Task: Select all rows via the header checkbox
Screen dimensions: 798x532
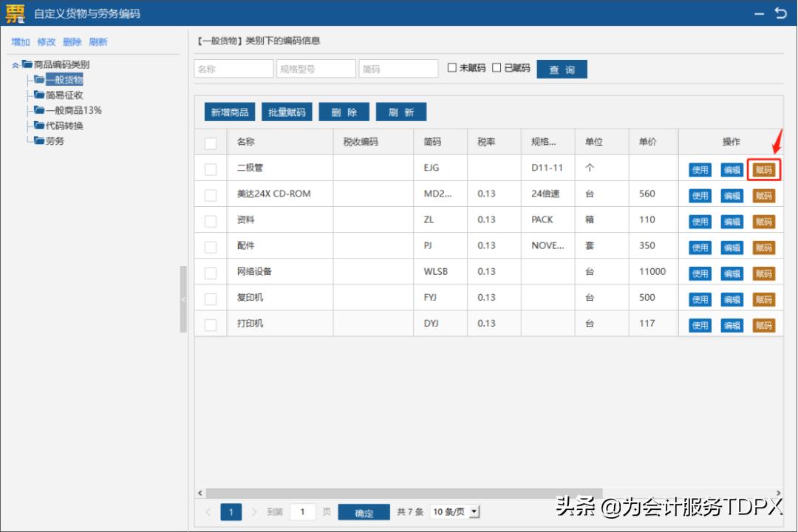Action: (x=210, y=141)
